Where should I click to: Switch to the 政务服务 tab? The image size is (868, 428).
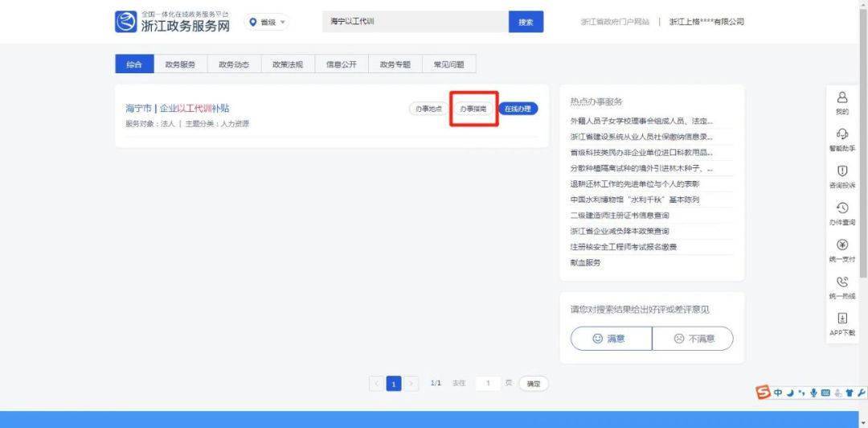(x=180, y=64)
